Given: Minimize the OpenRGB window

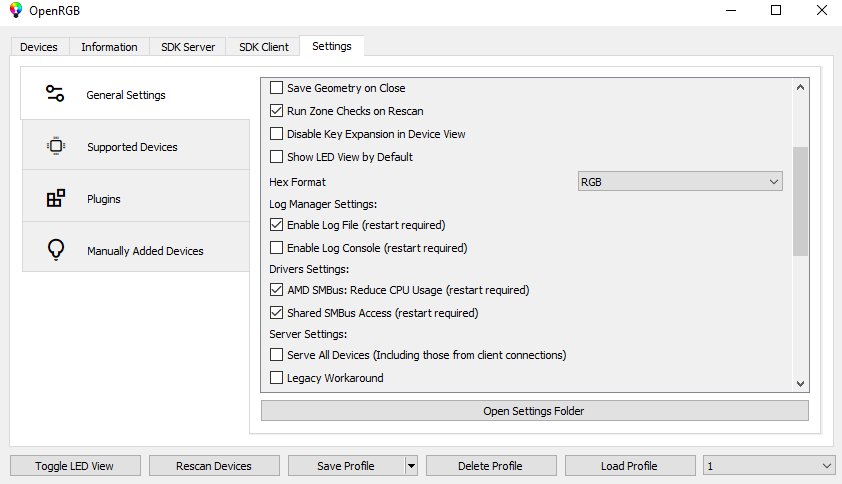Looking at the screenshot, I should [x=731, y=10].
